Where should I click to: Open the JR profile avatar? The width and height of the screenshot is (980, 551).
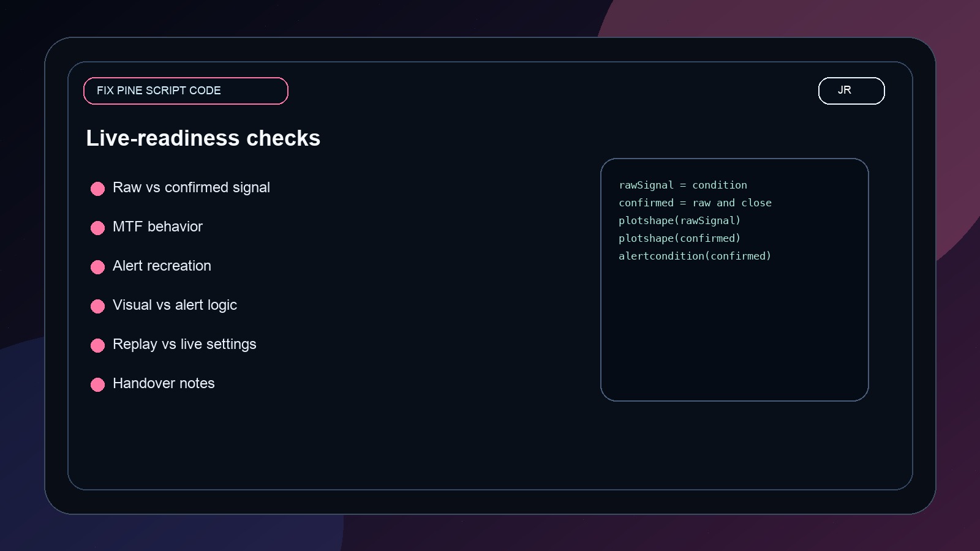(x=851, y=91)
